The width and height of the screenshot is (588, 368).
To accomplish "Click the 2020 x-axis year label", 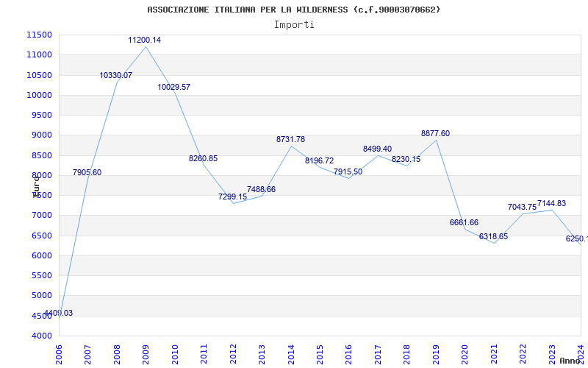I will (x=465, y=355).
